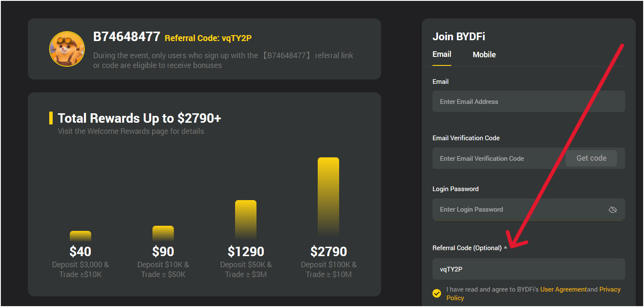Screen dimensions: 644x307
Task: Click the Get code button
Action: click(x=591, y=158)
